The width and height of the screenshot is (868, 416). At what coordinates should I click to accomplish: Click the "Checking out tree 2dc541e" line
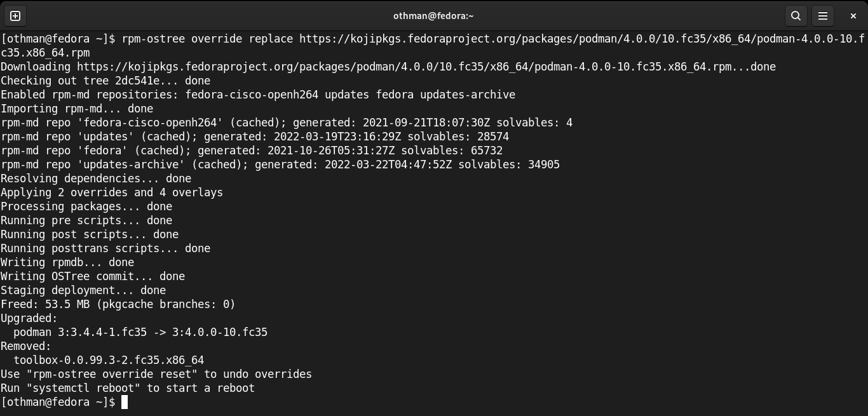tap(105, 81)
